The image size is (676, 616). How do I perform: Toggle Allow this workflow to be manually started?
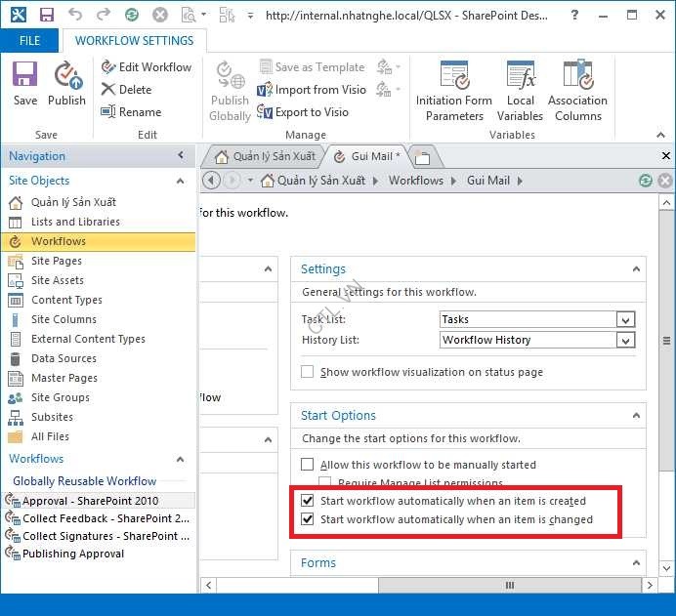[x=308, y=465]
